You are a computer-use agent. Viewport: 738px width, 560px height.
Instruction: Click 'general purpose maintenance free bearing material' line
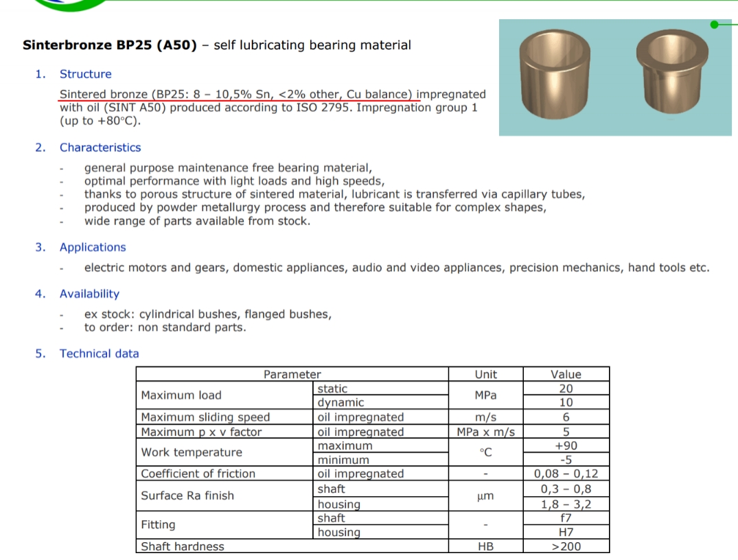coord(229,168)
